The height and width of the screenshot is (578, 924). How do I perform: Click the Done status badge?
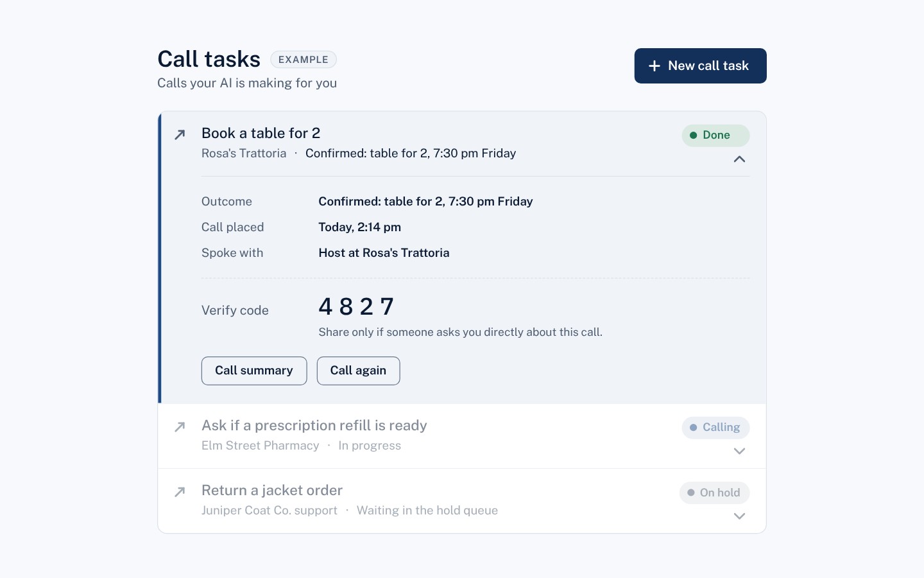point(715,135)
